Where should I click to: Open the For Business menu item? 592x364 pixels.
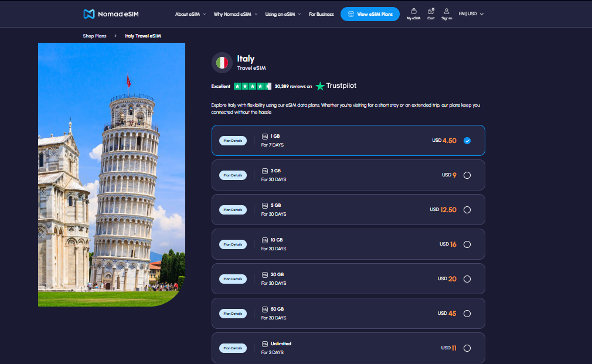[321, 14]
